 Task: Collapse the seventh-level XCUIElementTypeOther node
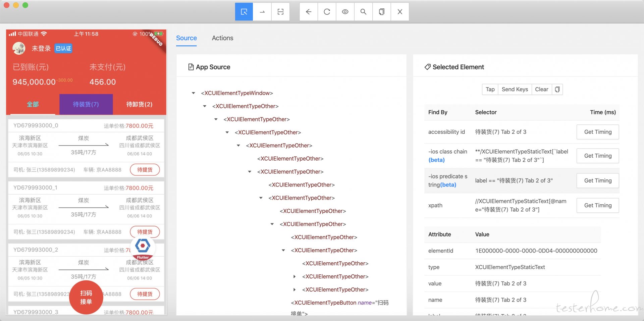(x=250, y=171)
